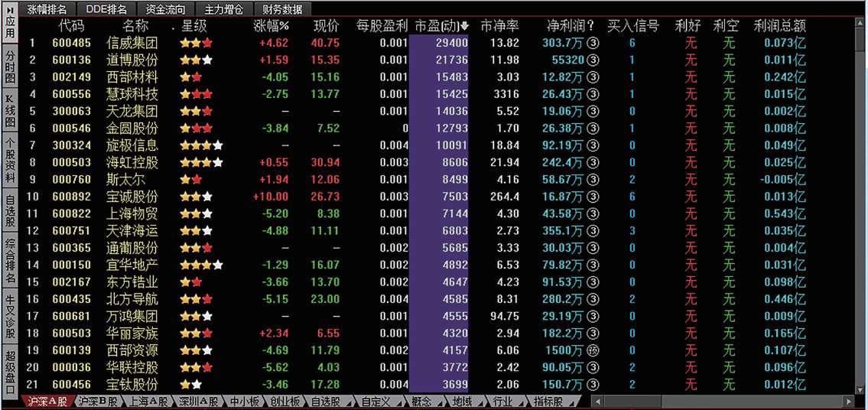Click the 利润总额 column header

(x=779, y=26)
